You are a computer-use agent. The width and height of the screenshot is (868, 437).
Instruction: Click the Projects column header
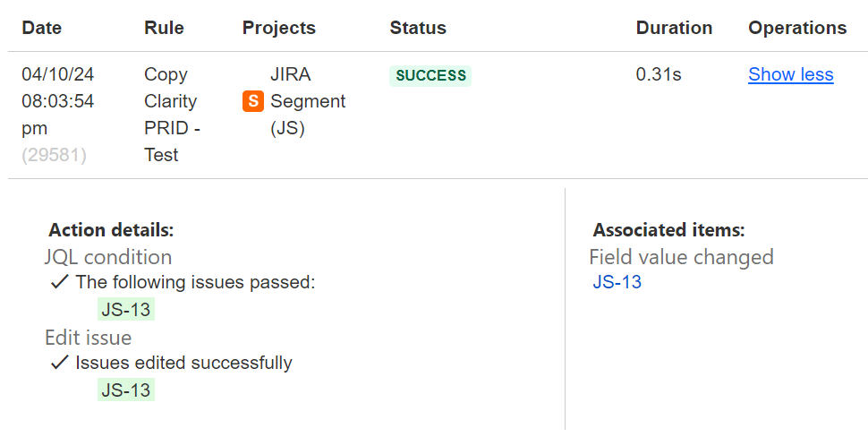pos(279,28)
